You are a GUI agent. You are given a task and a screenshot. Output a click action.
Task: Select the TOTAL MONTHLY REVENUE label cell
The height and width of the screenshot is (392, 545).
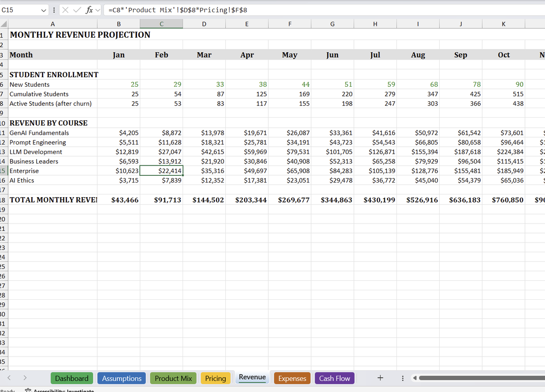[x=53, y=200]
